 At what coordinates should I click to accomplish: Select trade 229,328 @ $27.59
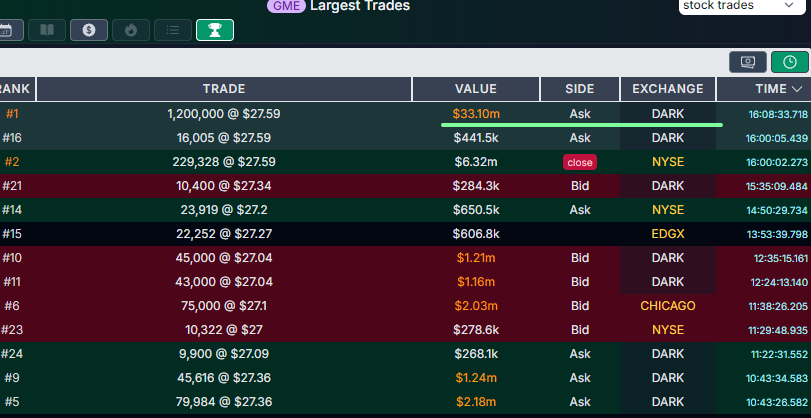(x=224, y=162)
